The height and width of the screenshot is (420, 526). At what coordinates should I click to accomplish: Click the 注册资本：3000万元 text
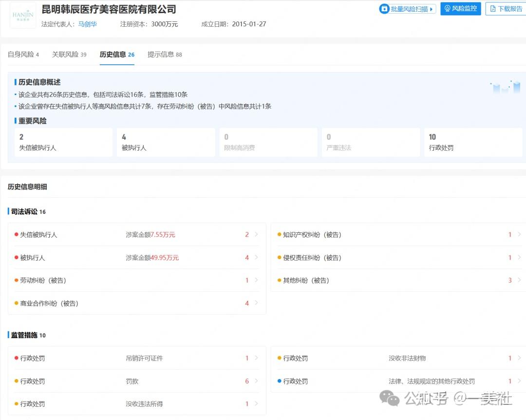(149, 24)
